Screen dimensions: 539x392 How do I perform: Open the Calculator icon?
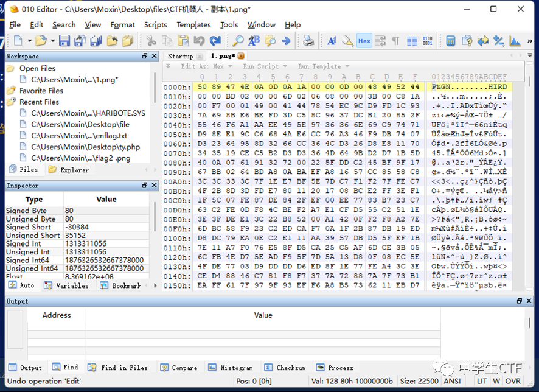451,41
